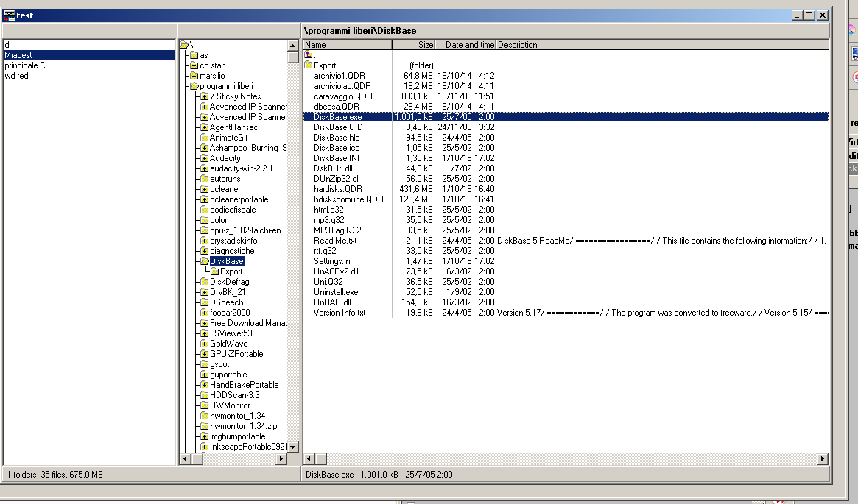
Task: Click the '1 folders, 35 files, 675,0 MB' status
Action: click(54, 475)
